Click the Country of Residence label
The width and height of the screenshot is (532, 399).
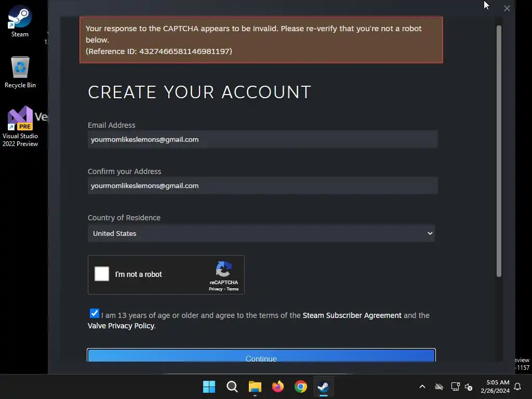pyautogui.click(x=124, y=218)
